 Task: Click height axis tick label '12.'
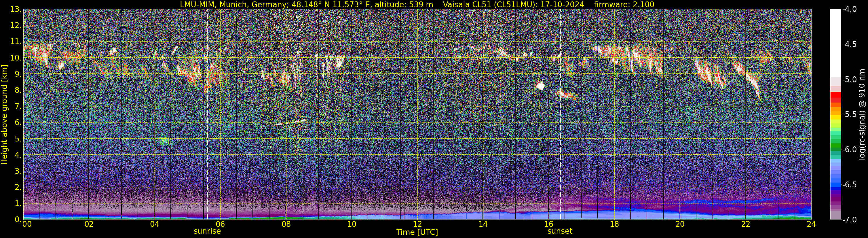[x=16, y=26]
